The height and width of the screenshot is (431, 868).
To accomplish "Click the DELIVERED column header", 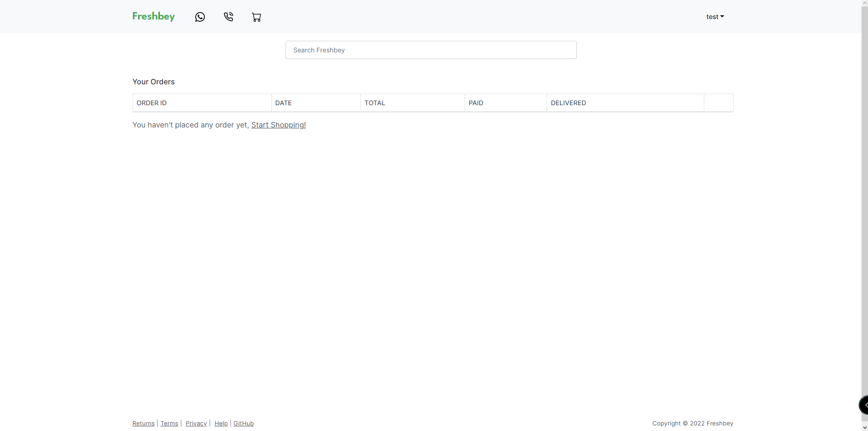I will coord(625,103).
